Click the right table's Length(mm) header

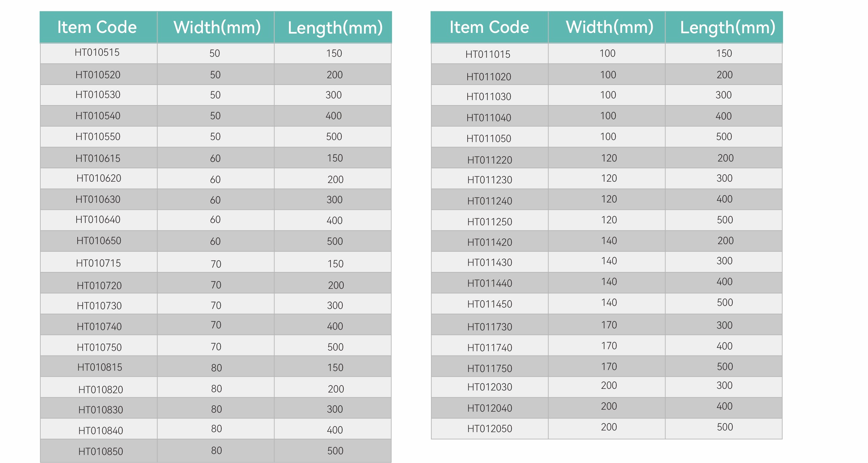tap(728, 28)
